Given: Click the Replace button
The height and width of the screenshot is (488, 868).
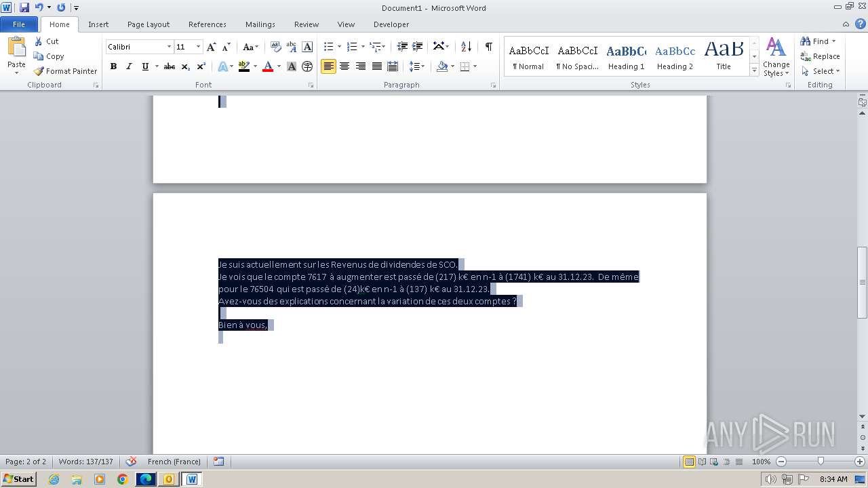Looking at the screenshot, I should pos(820,56).
